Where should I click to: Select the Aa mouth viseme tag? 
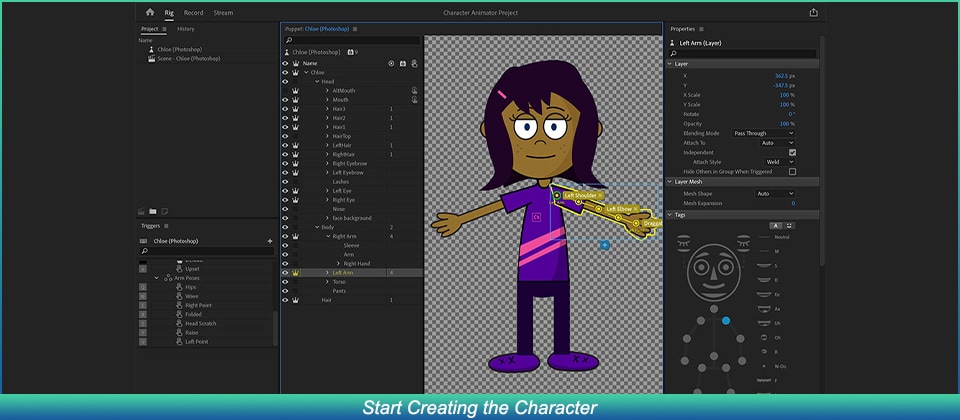[769, 309]
